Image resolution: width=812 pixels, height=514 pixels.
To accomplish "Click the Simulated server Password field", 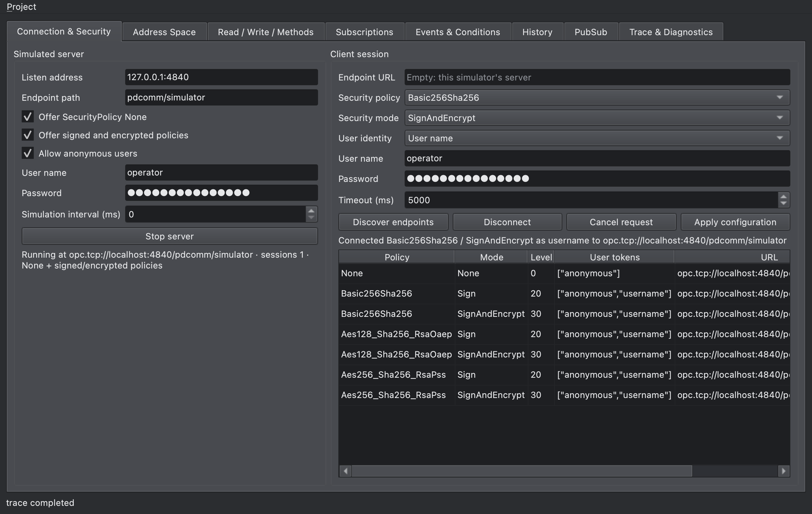I will click(x=221, y=193).
